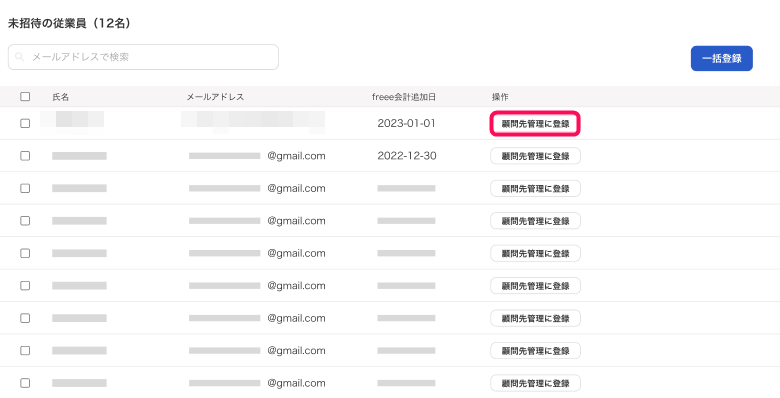The width and height of the screenshot is (780, 398).
Task: Click the @gmail.com address in 2022-12-30 row
Action: [296, 156]
